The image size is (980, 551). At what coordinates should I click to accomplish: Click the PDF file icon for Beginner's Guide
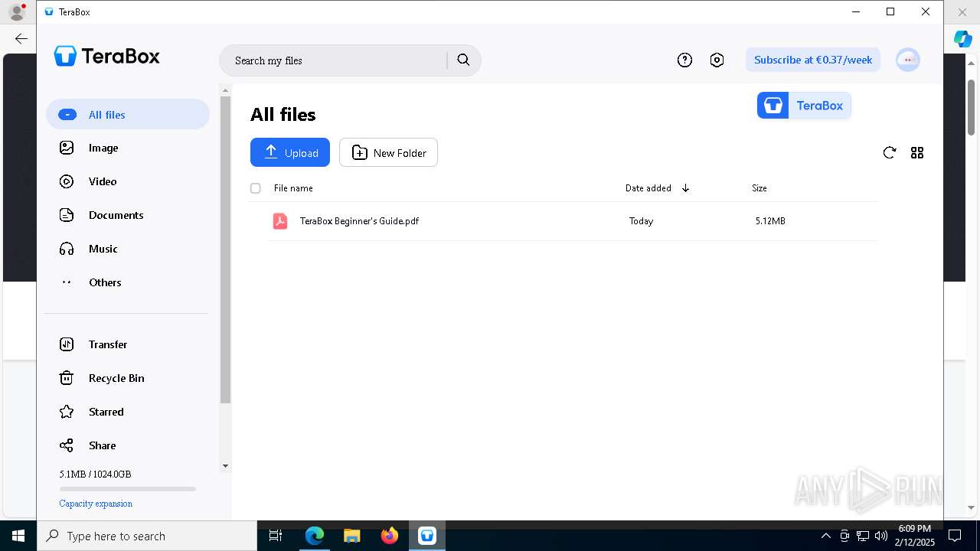click(x=280, y=221)
